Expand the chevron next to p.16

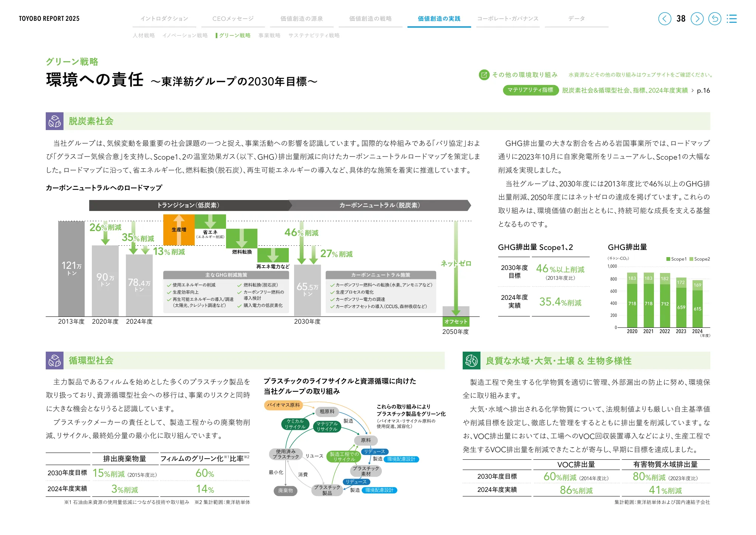click(693, 91)
